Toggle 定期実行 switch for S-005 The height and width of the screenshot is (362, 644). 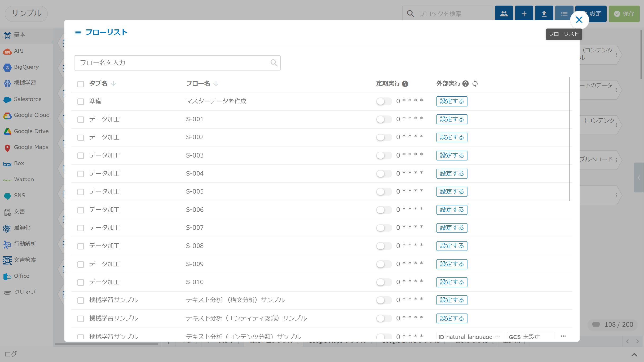384,191
